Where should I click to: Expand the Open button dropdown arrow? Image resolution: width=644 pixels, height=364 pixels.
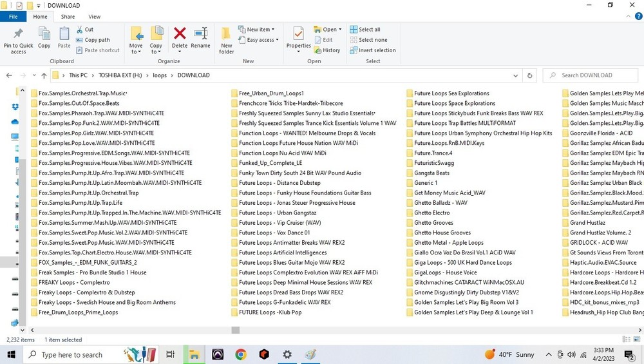[x=340, y=30]
